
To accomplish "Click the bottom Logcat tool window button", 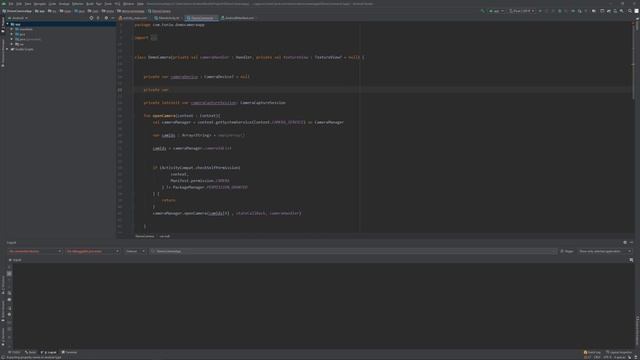I will (x=49, y=352).
